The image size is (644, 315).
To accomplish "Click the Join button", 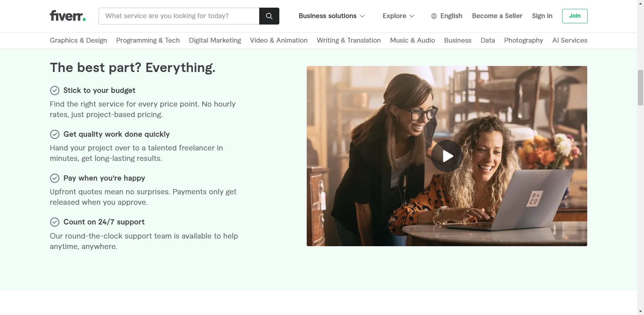I will [x=574, y=16].
